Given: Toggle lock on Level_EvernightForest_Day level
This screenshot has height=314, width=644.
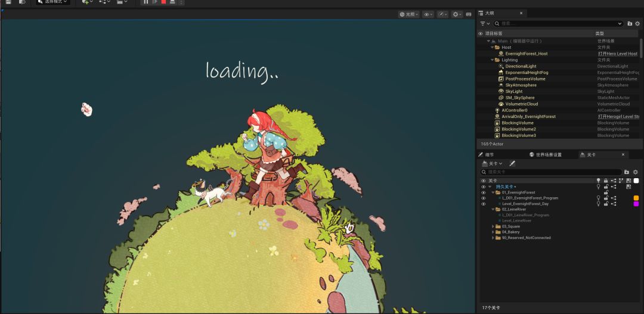Looking at the screenshot, I should point(606,204).
